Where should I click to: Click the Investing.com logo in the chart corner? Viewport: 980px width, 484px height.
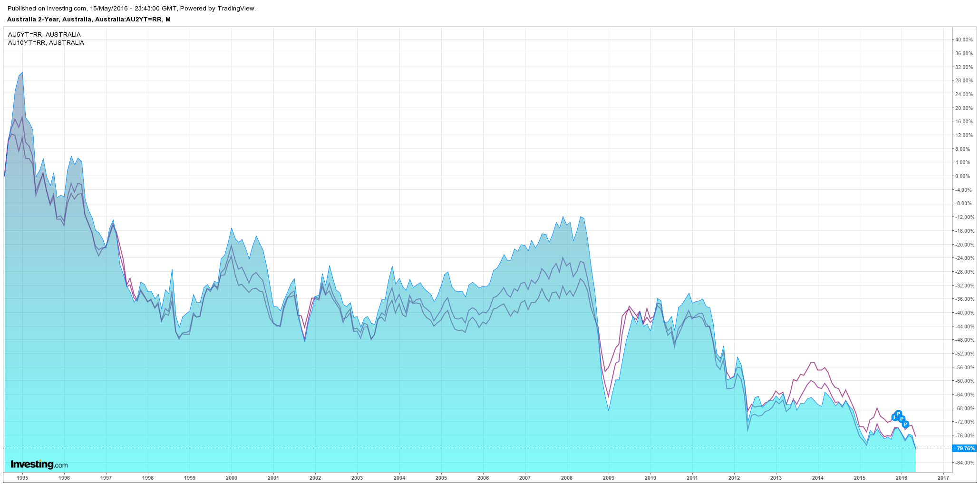(x=39, y=464)
